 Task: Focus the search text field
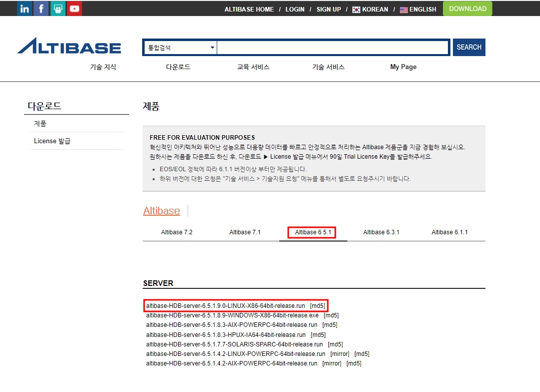[333, 48]
